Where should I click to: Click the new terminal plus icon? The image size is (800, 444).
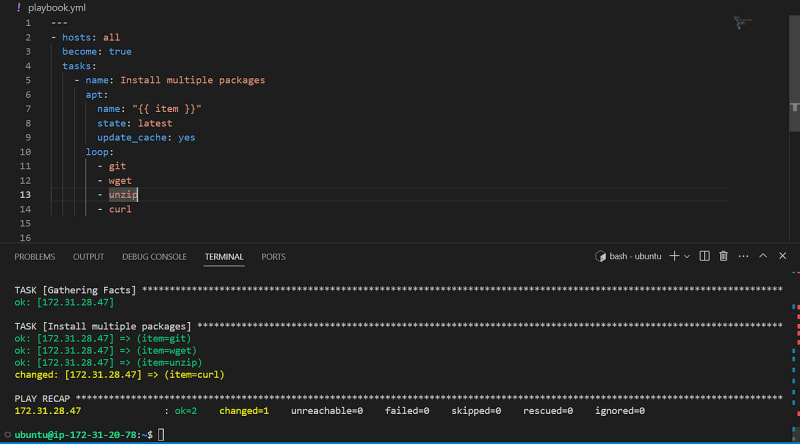674,256
